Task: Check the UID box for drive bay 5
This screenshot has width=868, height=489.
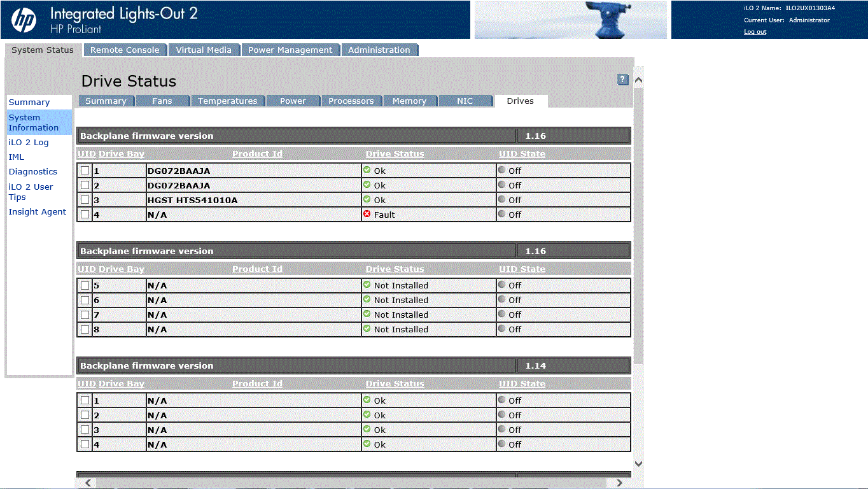Action: 85,285
